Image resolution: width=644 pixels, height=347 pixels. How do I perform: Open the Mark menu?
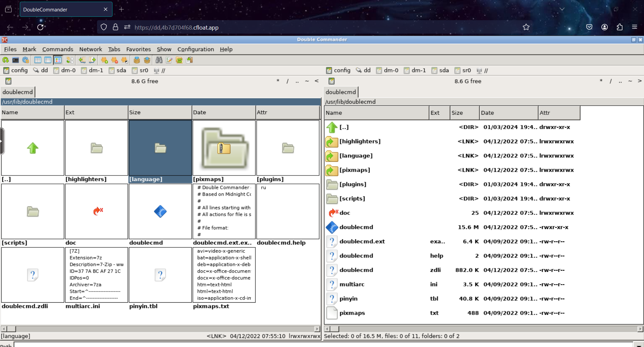(29, 49)
